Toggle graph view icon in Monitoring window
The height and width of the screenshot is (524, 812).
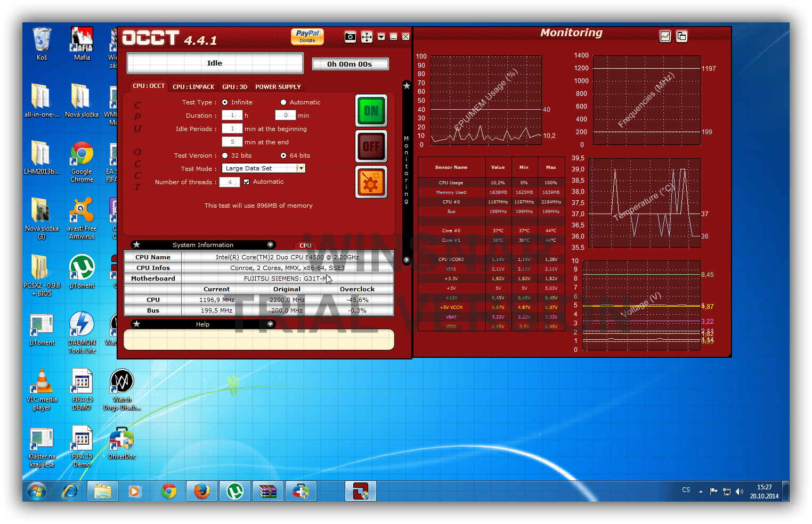(x=665, y=36)
